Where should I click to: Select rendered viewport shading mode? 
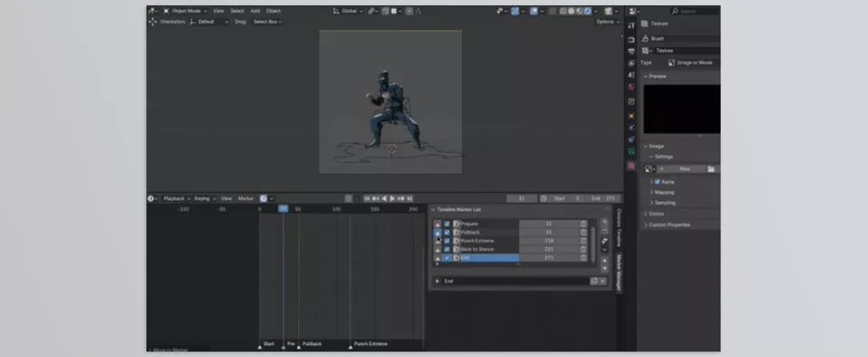[588, 11]
